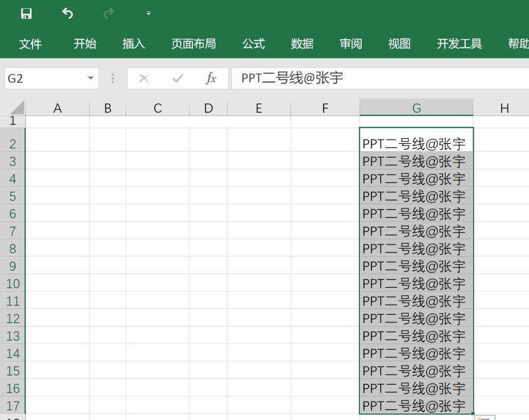Select column G header
The height and width of the screenshot is (420, 529).
coord(416,108)
